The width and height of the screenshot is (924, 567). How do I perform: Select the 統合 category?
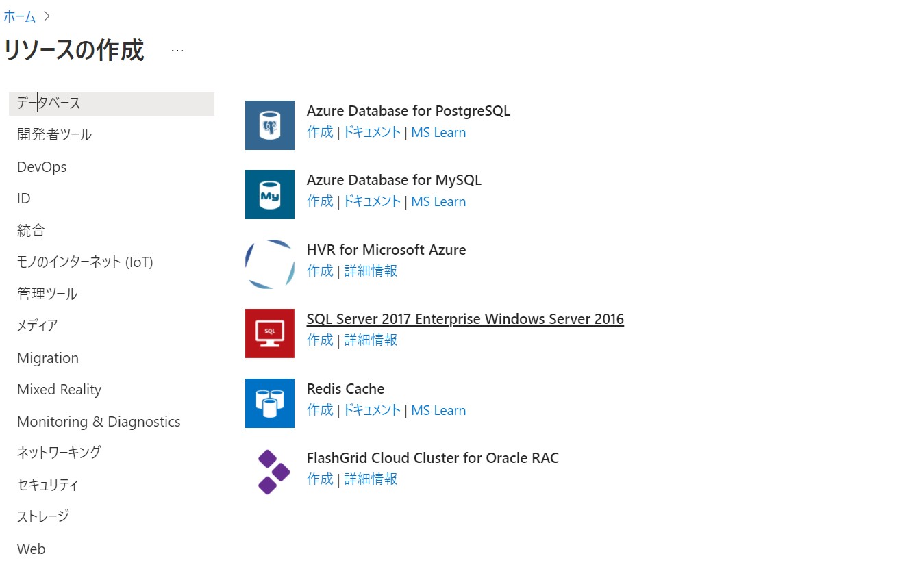(x=31, y=231)
